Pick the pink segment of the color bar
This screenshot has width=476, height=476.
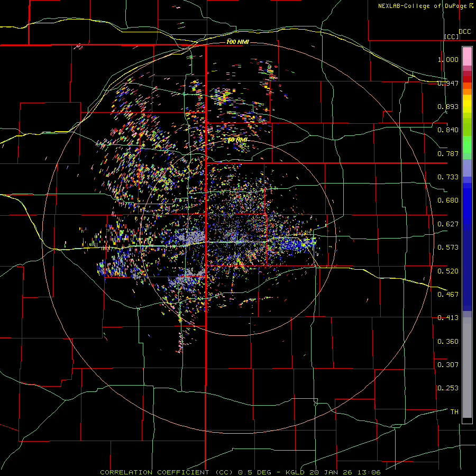(467, 57)
